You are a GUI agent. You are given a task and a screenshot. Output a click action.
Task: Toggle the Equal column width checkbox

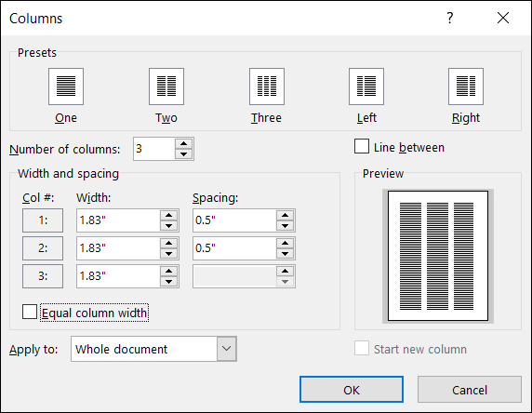tap(30, 312)
